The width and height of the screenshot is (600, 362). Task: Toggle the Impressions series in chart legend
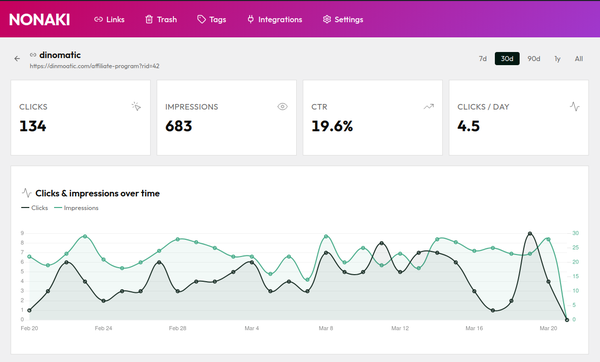click(77, 208)
